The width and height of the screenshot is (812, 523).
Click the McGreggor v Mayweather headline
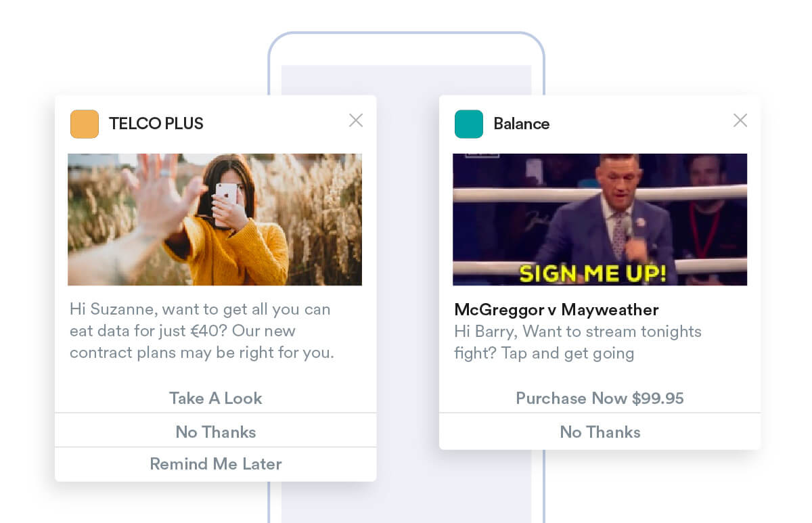pyautogui.click(x=556, y=310)
